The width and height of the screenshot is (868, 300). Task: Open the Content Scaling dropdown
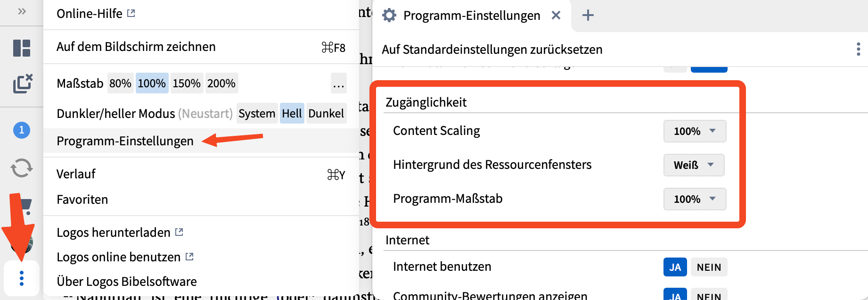pos(695,131)
